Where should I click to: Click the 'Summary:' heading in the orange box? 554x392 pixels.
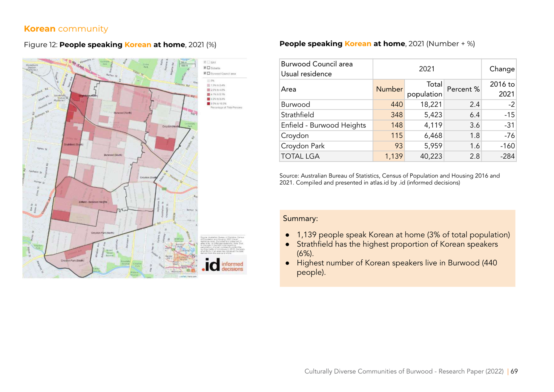[300, 219]
